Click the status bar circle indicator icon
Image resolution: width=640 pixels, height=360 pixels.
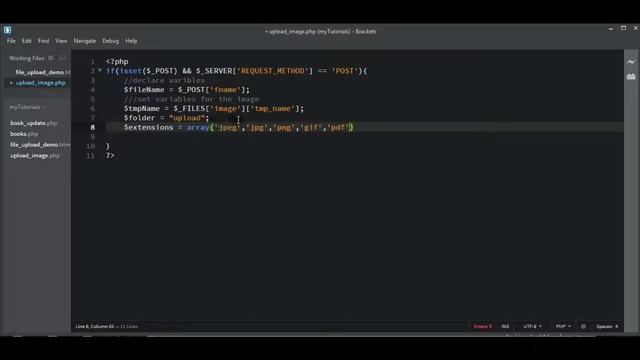583,327
